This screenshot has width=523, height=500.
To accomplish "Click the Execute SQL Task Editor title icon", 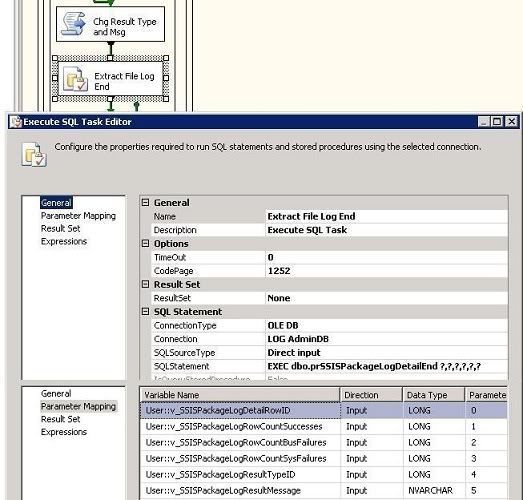I will coord(15,122).
